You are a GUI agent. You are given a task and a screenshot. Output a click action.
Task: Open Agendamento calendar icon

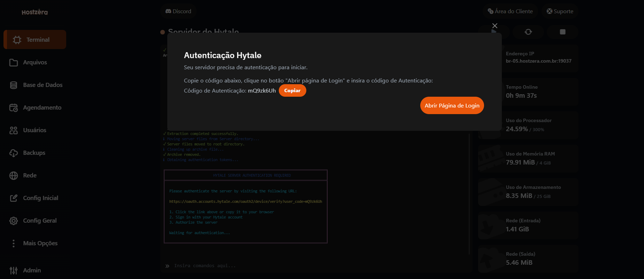tap(14, 108)
